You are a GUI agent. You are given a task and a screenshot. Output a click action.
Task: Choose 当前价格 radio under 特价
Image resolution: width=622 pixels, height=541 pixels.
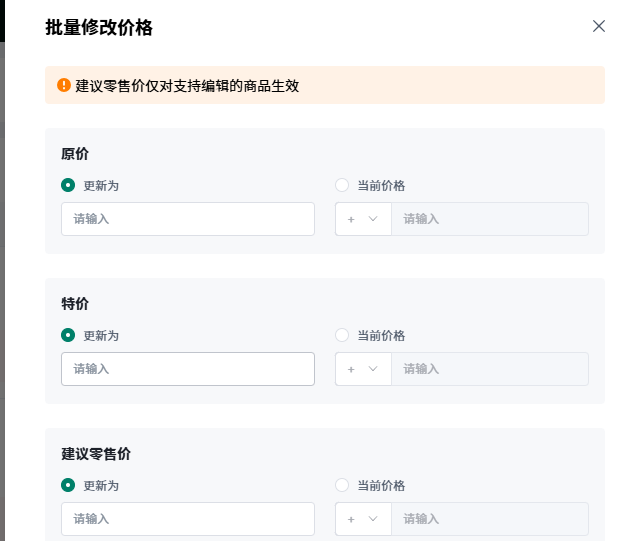pos(342,335)
